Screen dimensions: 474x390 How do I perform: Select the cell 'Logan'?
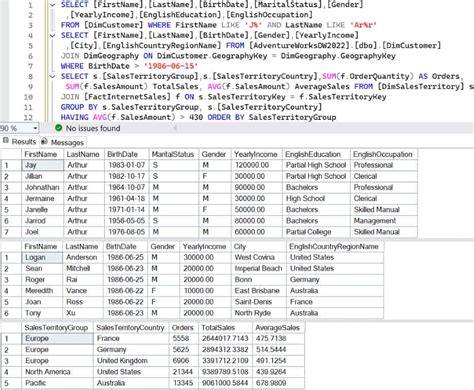[42, 258]
